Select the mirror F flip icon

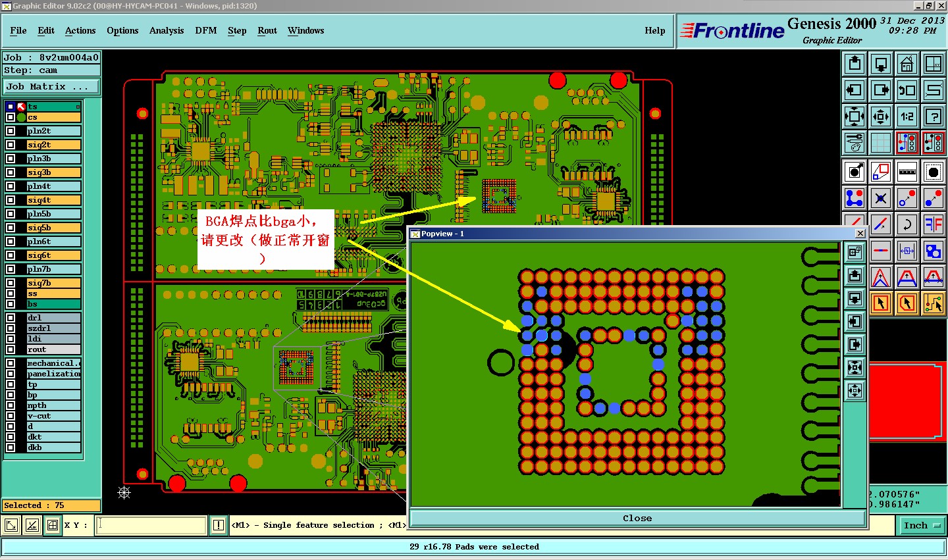pos(934,224)
